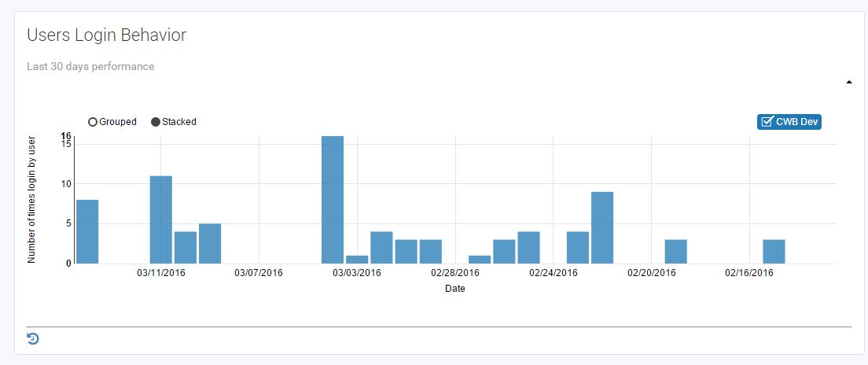Click the lone bar right of 02/20/2016 gridline

pyautogui.click(x=675, y=251)
